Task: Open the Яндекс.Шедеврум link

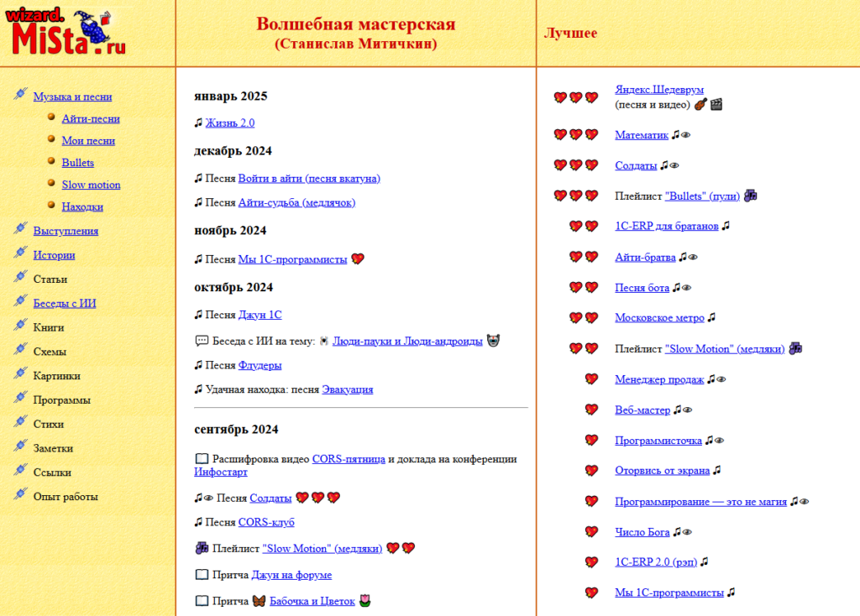Action: coord(659,89)
